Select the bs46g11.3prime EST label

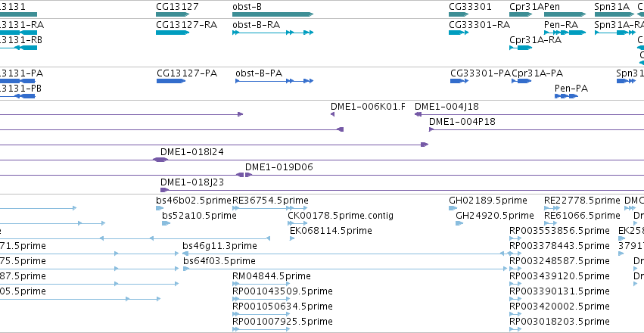coord(219,245)
